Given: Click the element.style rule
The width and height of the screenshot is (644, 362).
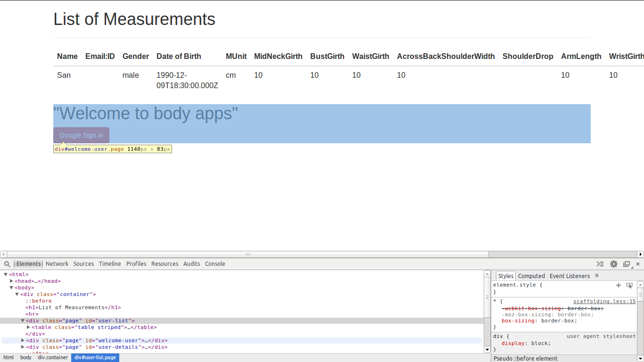Looking at the screenshot, I should coord(518,285).
